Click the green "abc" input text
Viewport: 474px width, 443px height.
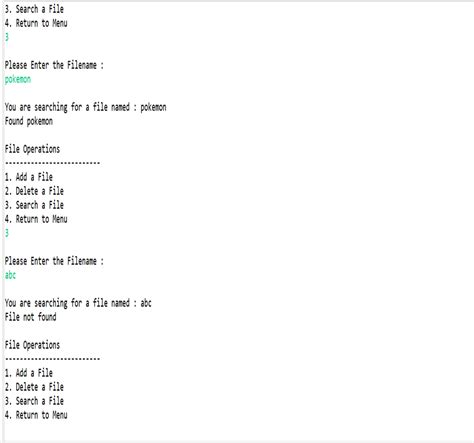[10, 275]
